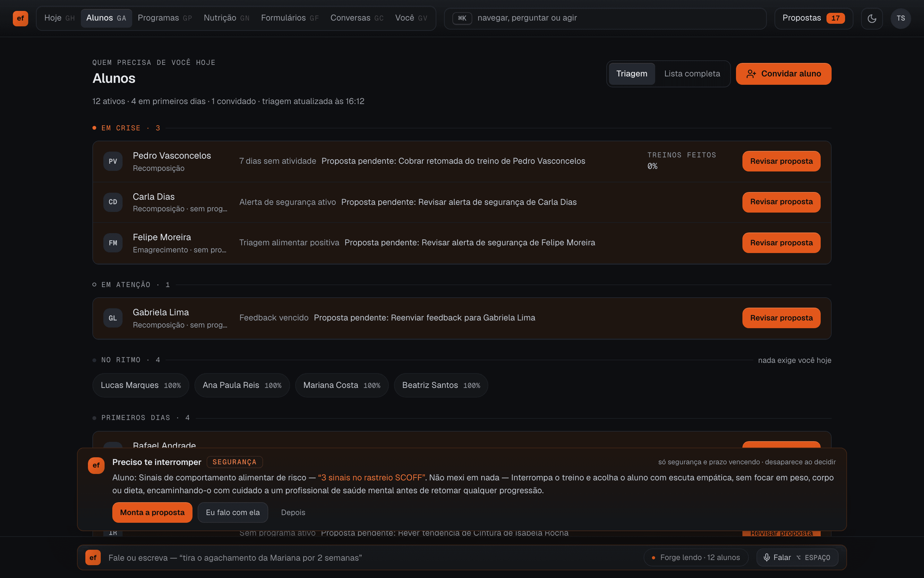Click the ef icon in the security alert
The image size is (924, 578).
coord(96,465)
